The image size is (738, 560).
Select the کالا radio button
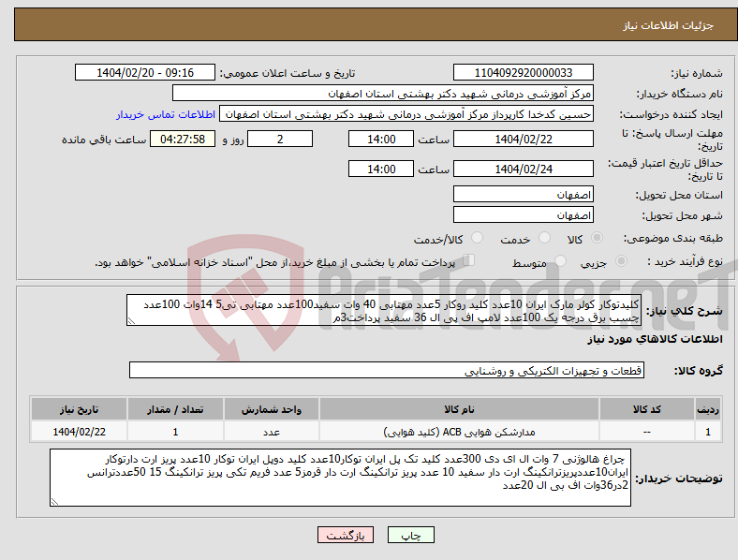pyautogui.click(x=597, y=238)
